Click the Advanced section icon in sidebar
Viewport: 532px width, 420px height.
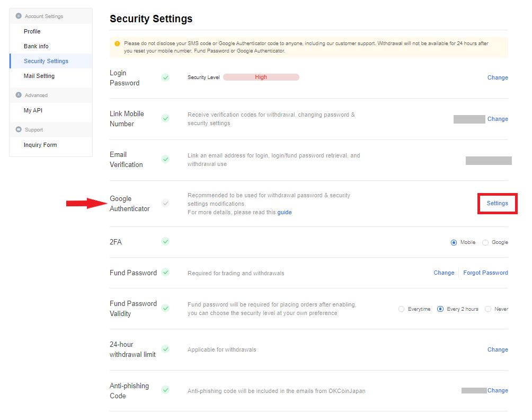coord(19,95)
